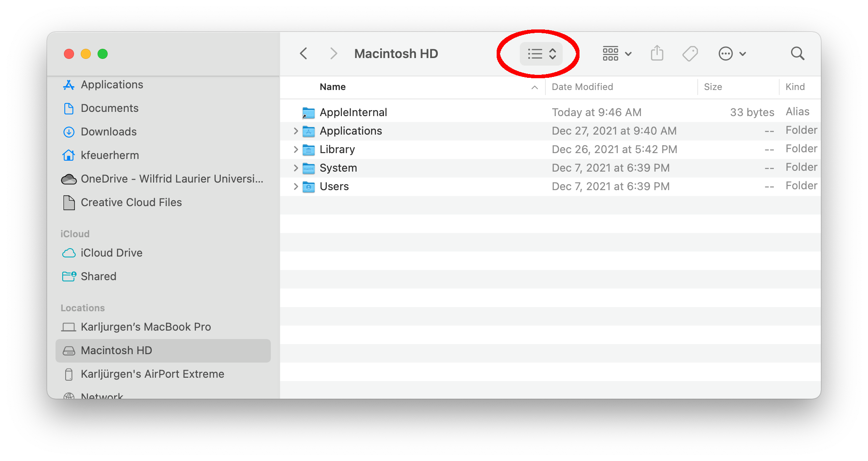Select the Macintosh HD sidebar entry
Viewport: 868px width, 461px height.
tap(116, 350)
